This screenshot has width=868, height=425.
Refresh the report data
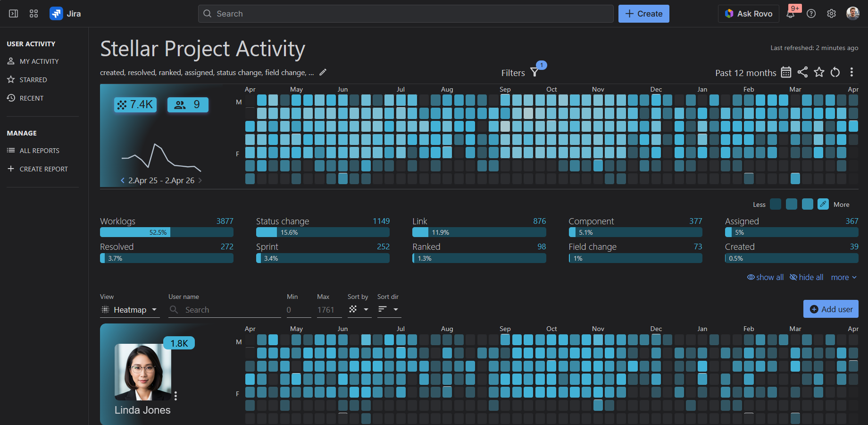[x=835, y=72]
